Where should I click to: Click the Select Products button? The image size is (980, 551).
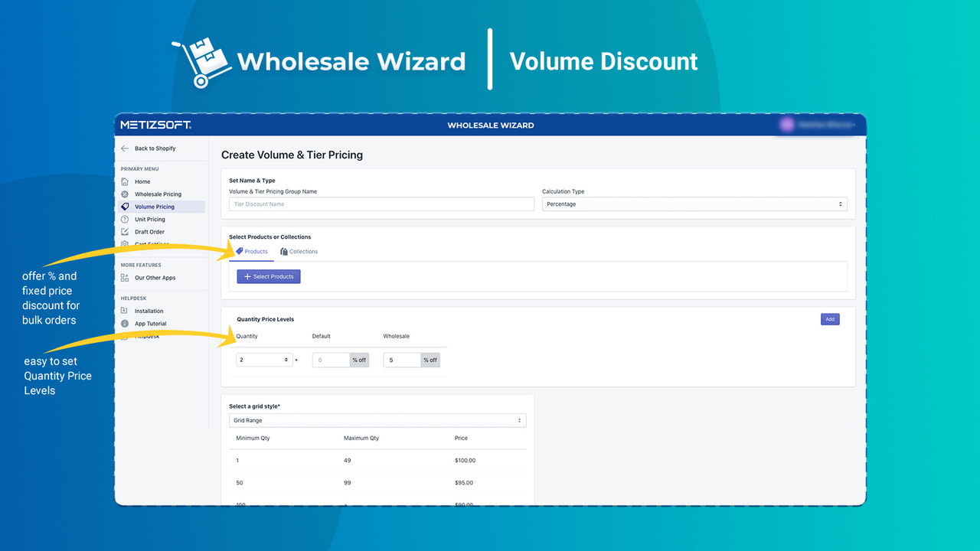[x=269, y=276]
